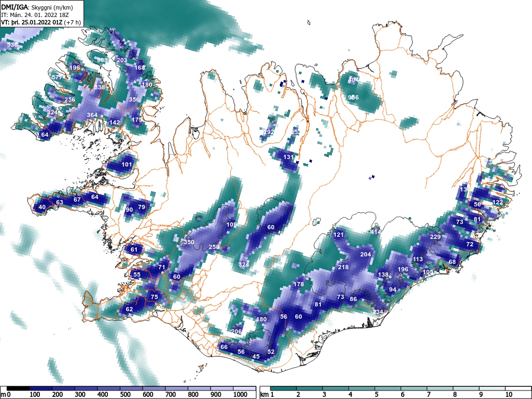Screen dimensions: 532x399
Task: Click the 956 value in the northeast
Action: (353, 97)
